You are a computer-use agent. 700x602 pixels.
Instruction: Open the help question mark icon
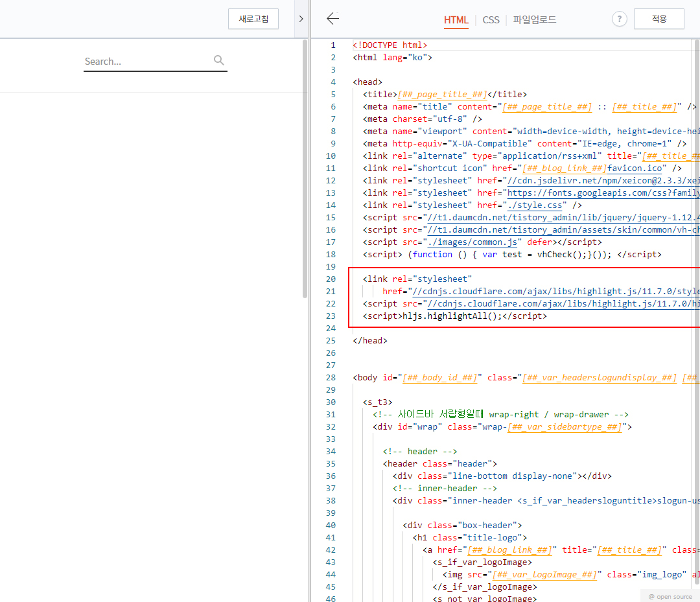tap(619, 19)
